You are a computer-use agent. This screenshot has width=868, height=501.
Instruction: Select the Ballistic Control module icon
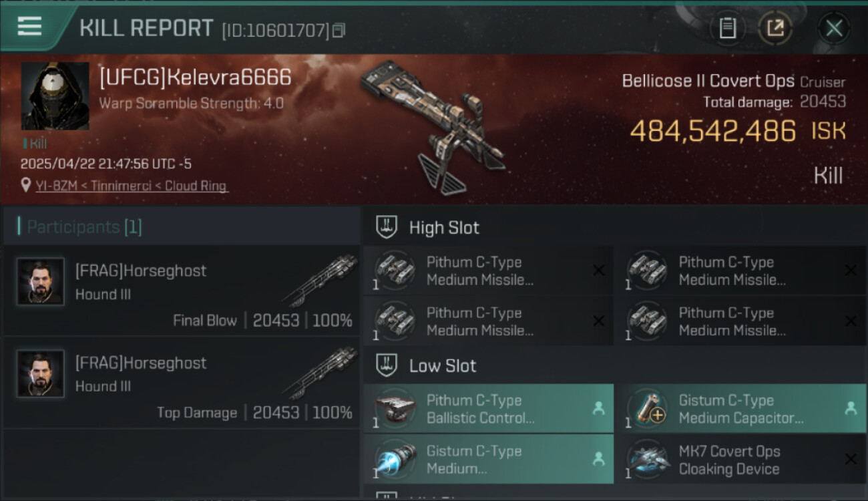(x=396, y=409)
